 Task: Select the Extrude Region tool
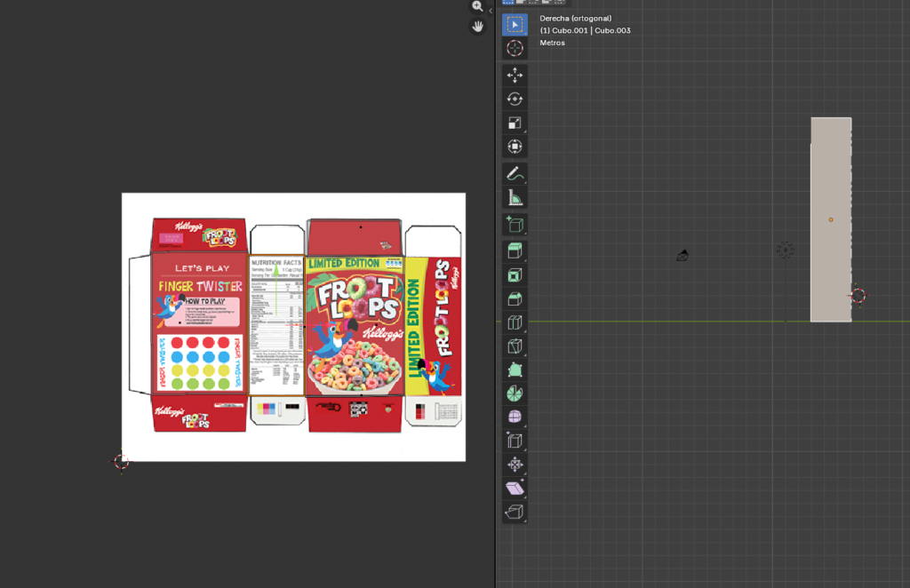tap(515, 252)
